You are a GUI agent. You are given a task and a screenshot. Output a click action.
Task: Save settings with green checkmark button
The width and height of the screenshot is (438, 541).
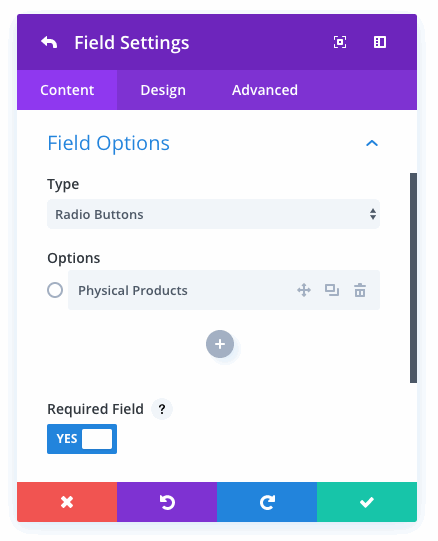(367, 502)
